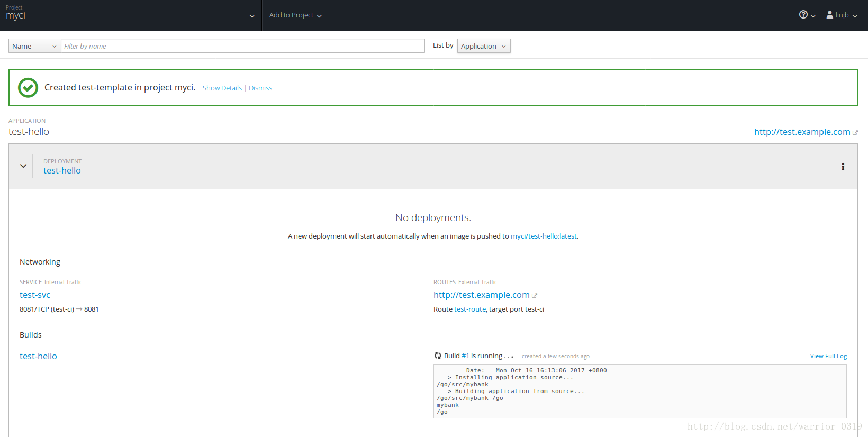Click external link icon beside the Routes URL
This screenshot has height=437, width=868.
535,296
